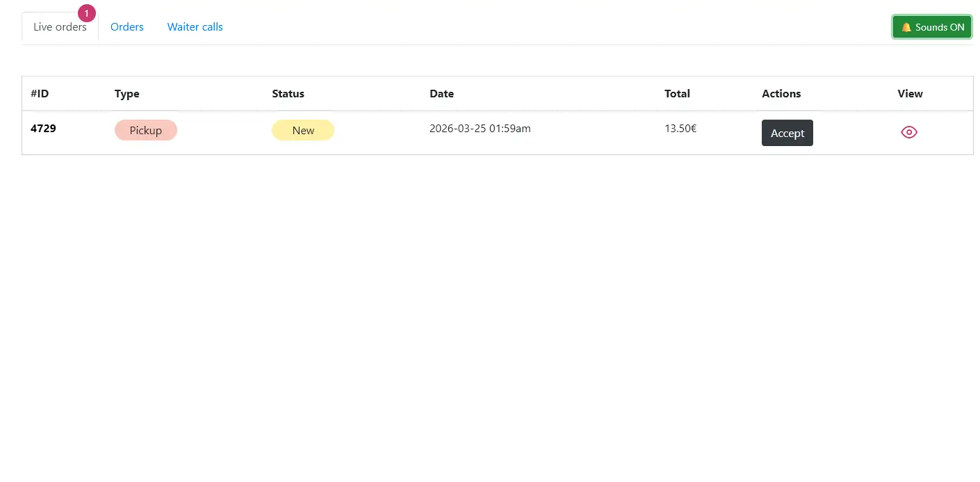Open the Waiter calls tab
Image resolution: width=980 pixels, height=482 pixels.
click(195, 27)
